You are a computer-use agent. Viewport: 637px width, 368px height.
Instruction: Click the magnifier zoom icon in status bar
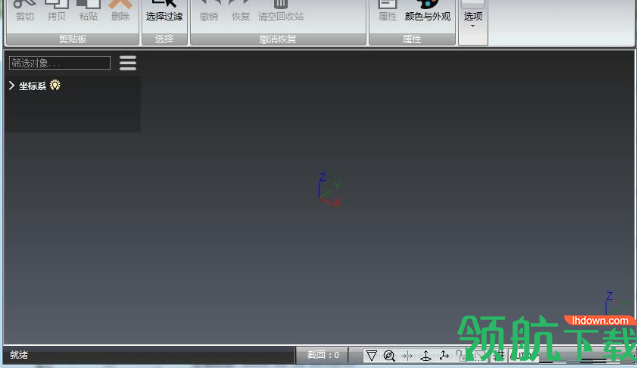tap(389, 355)
